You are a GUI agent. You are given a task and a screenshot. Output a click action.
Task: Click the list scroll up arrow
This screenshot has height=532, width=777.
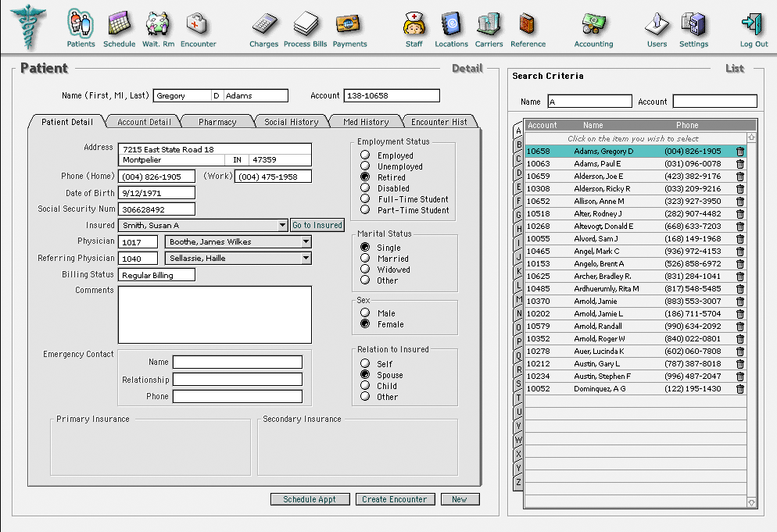[751, 137]
